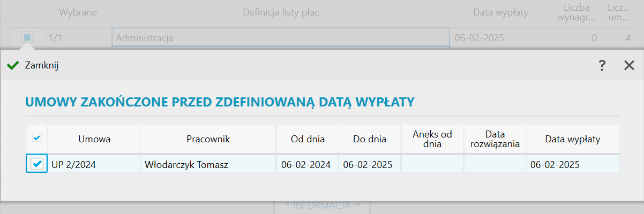
Task: Select the UP 2/2024 contract cell
Action: (94, 165)
